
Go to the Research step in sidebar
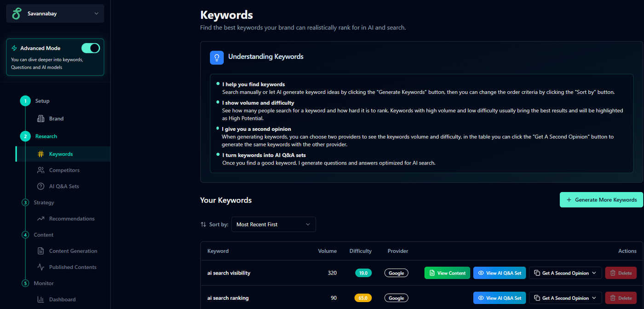point(46,136)
